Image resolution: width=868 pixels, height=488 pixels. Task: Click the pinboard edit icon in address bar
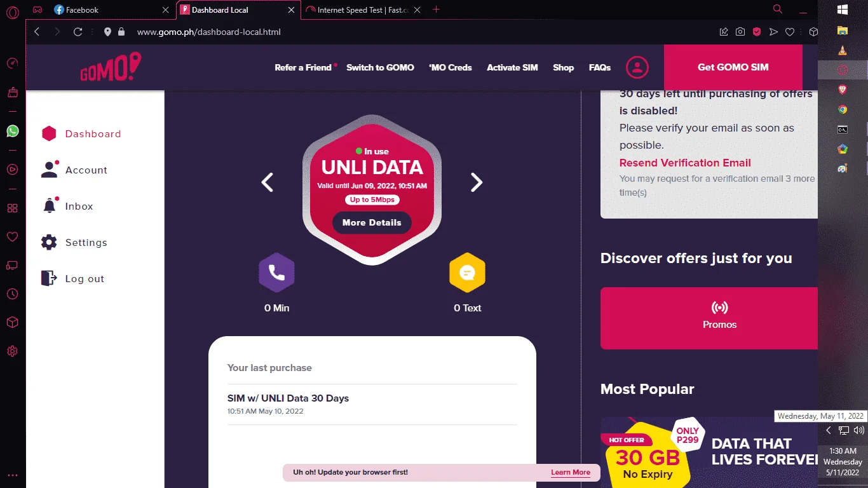click(724, 32)
